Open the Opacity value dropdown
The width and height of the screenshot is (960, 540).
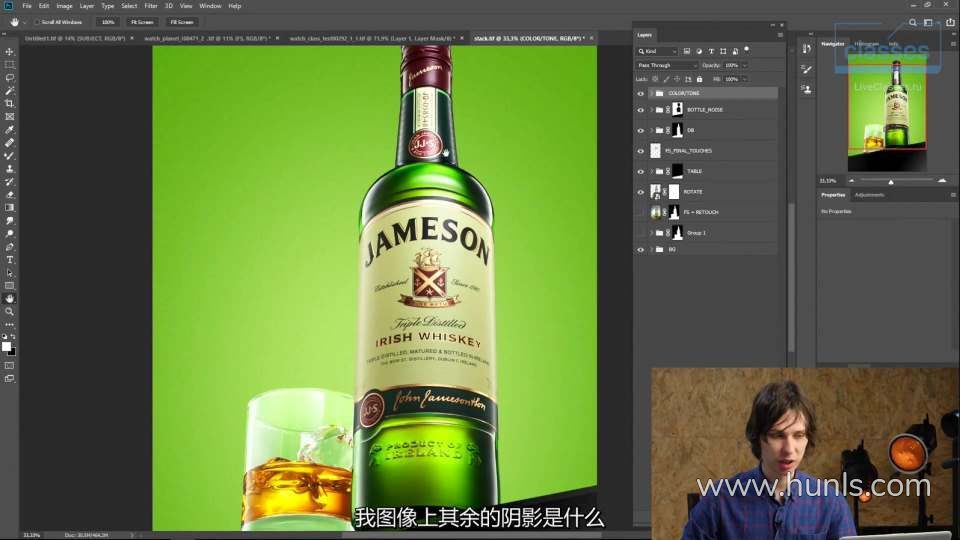click(x=745, y=66)
